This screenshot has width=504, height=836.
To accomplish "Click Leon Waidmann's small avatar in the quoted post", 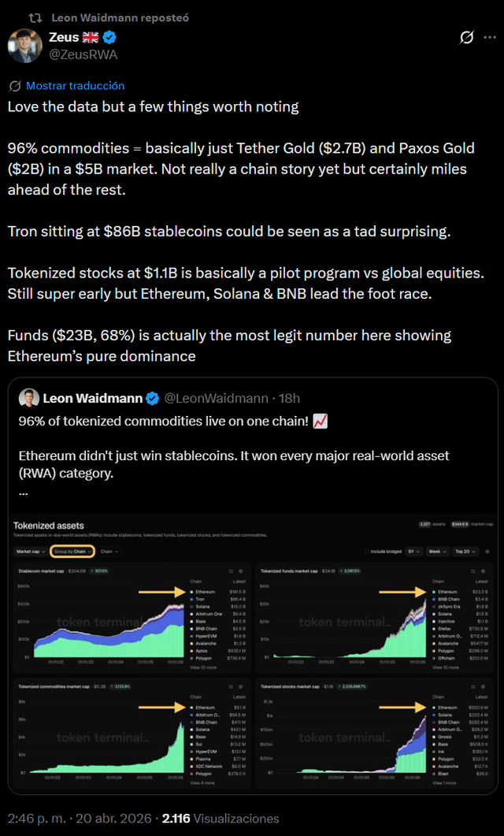I will 28,399.
